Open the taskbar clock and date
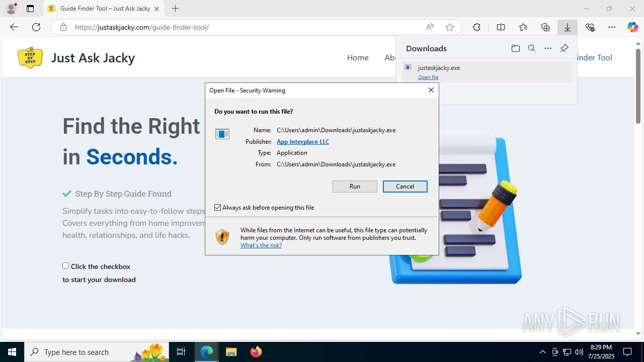 point(600,352)
